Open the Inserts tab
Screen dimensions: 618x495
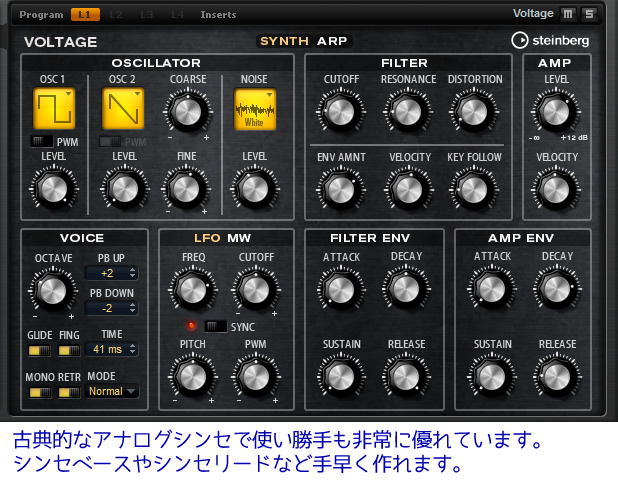point(218,15)
